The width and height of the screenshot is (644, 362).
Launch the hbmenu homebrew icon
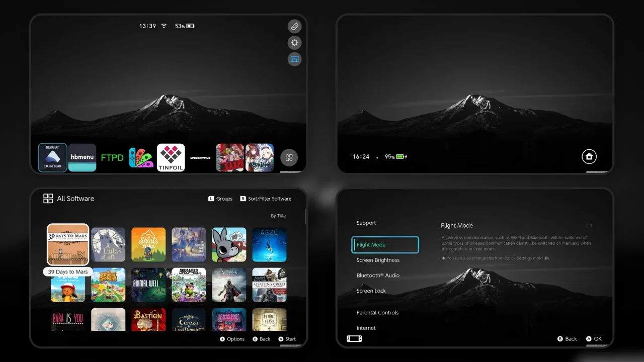click(82, 158)
